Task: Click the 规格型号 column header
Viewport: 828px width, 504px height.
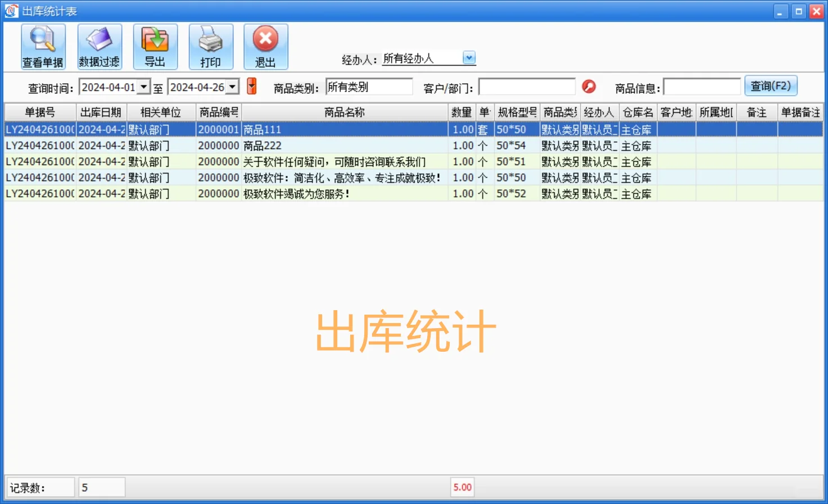Action: click(x=517, y=112)
